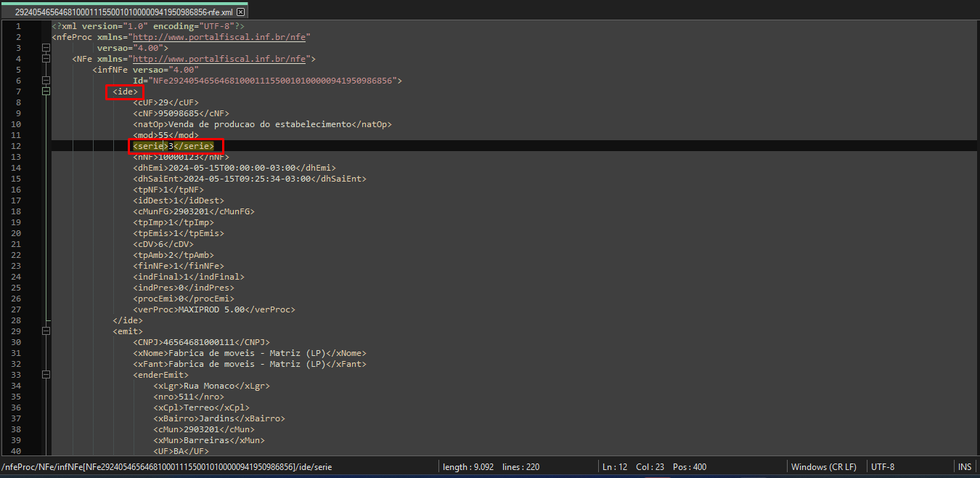Screen dimensions: 980x478
Task: Click the length and lines status field
Action: [491, 467]
